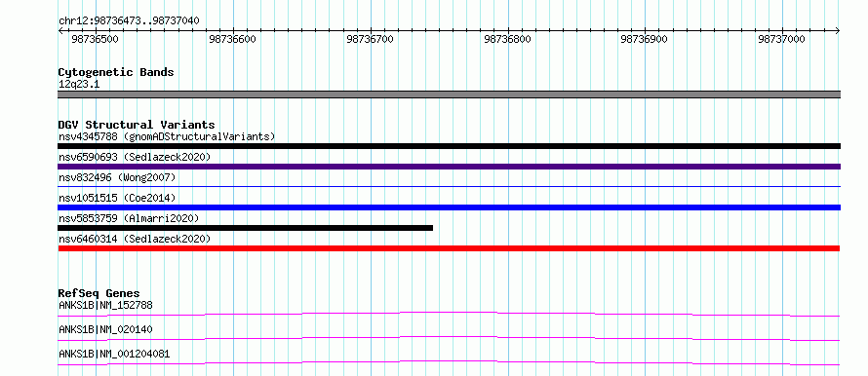Viewport: 868px width, 376px height.
Task: Click ruler tick label 98736500
Action: 95,39
